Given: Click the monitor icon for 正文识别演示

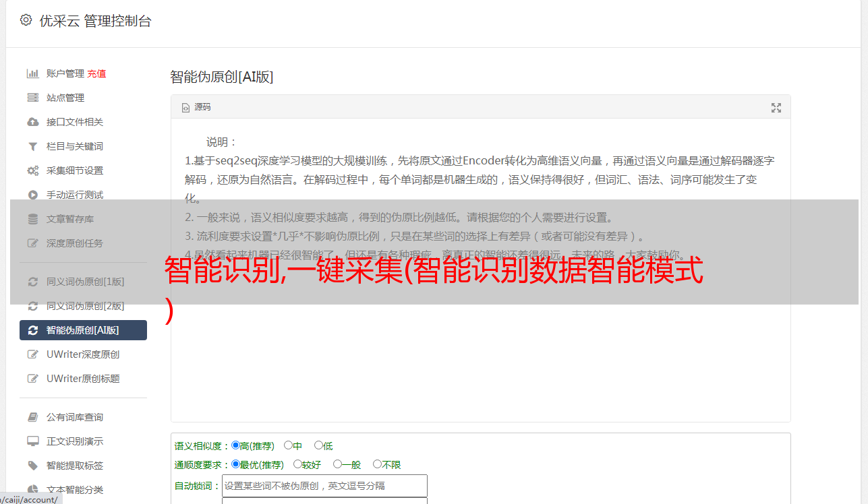Looking at the screenshot, I should tap(32, 441).
